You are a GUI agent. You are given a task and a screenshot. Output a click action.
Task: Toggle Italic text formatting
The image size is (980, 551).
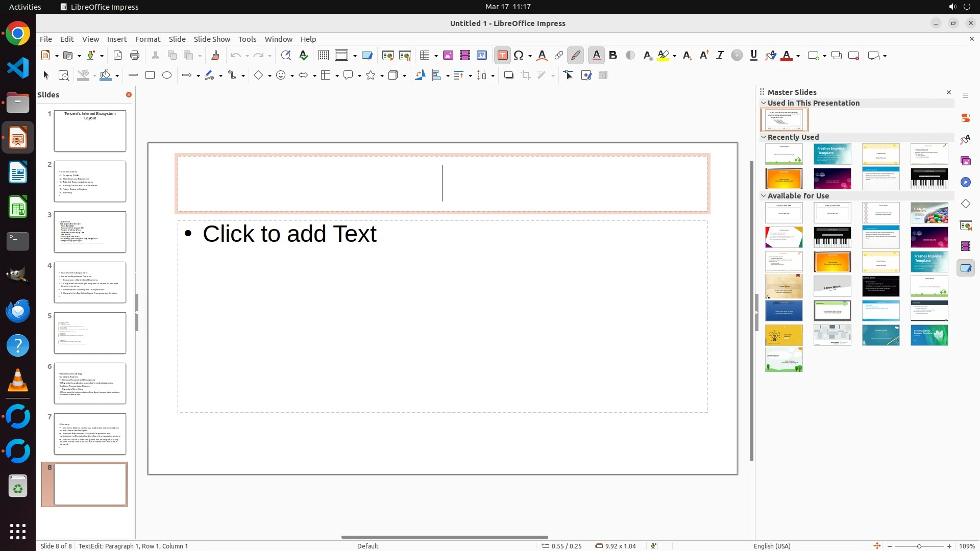pos(720,56)
